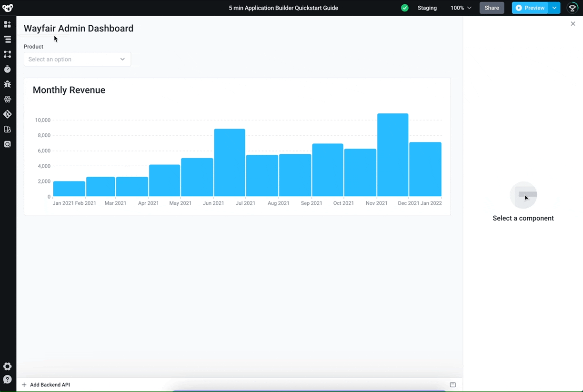The height and width of the screenshot is (392, 583).
Task: Click the stopwatch timer icon in sidebar
Action: 8,70
